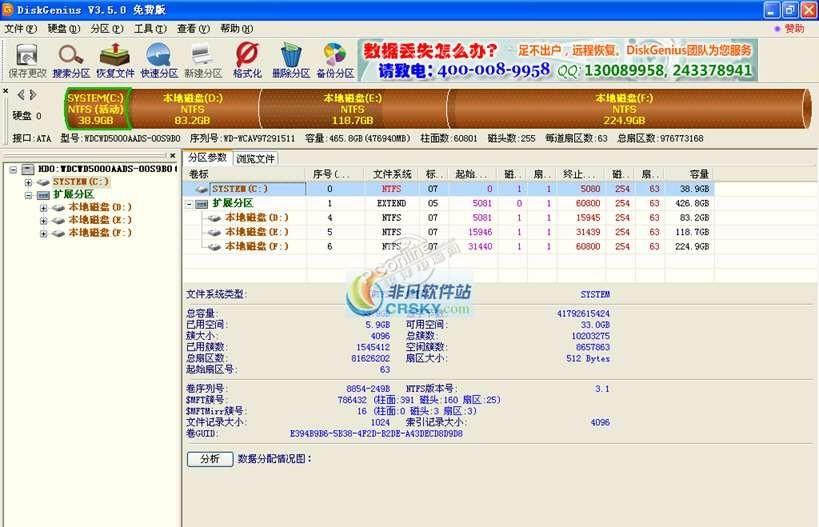Select 本地磁盘 (F:) row in partition table
819x527 pixels.
point(449,246)
